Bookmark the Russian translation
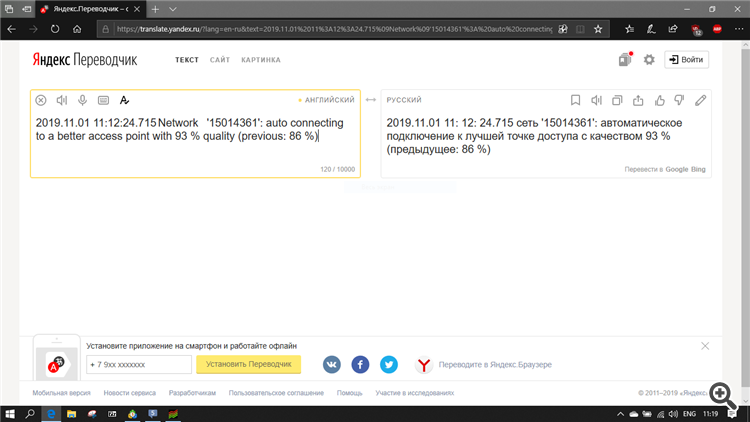This screenshot has width=750, height=422. point(575,100)
